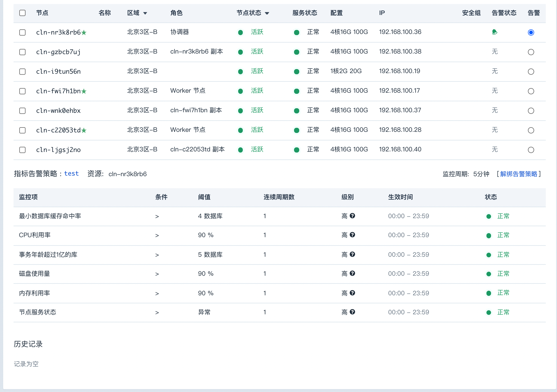Click the 正常 status of 内存利用率
The width and height of the screenshot is (557, 392).
[503, 293]
